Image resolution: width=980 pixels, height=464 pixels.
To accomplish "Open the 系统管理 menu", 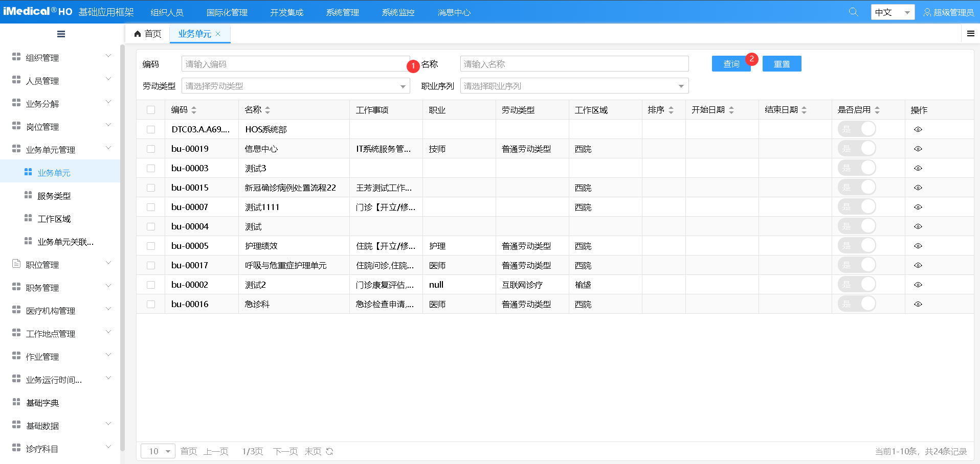I will [342, 12].
